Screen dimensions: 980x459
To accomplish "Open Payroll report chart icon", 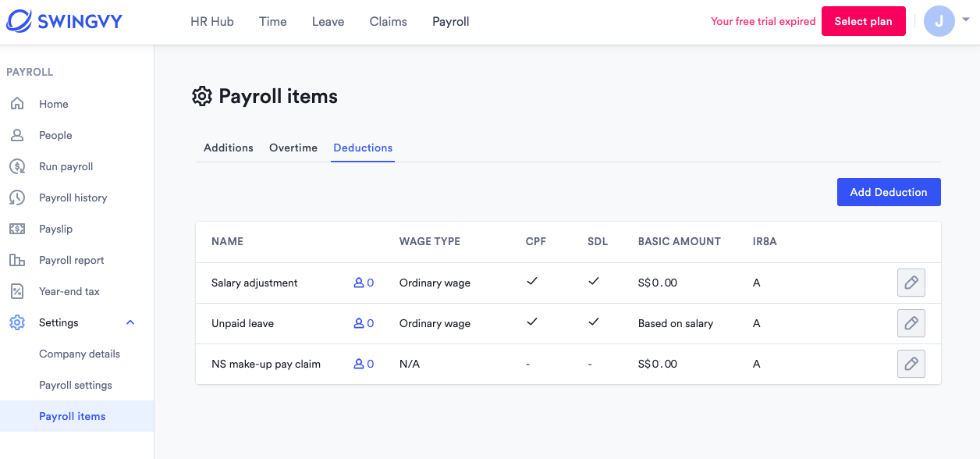I will point(17,260).
